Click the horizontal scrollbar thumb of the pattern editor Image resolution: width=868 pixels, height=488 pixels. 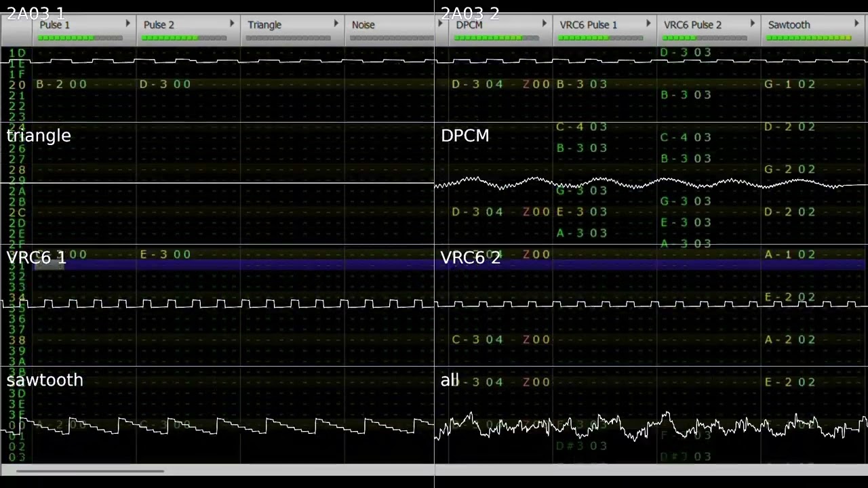tap(90, 470)
